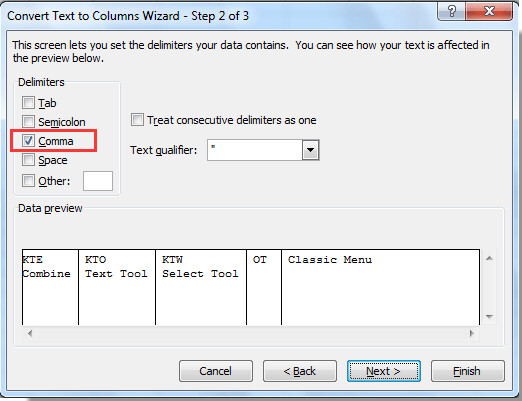This screenshot has height=401, width=522.
Task: Click the Cancel button
Action: 216,371
